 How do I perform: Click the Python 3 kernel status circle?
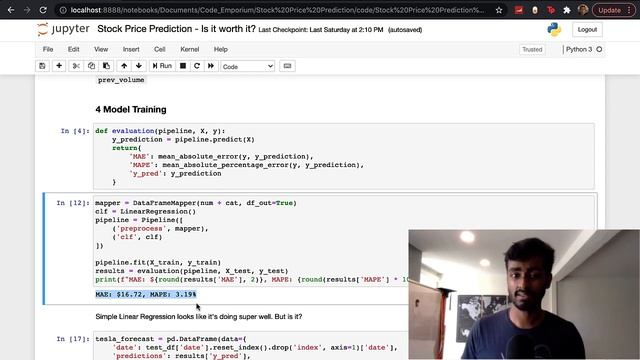(x=599, y=49)
